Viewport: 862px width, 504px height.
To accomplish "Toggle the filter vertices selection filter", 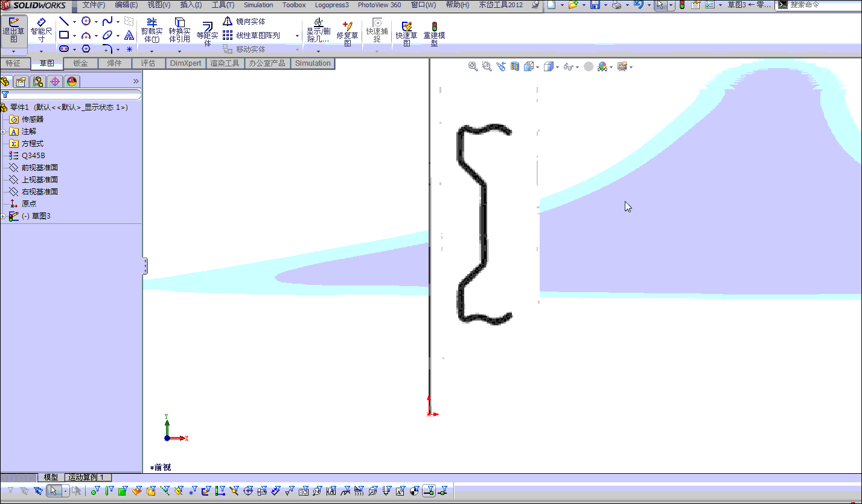I will (x=95, y=491).
